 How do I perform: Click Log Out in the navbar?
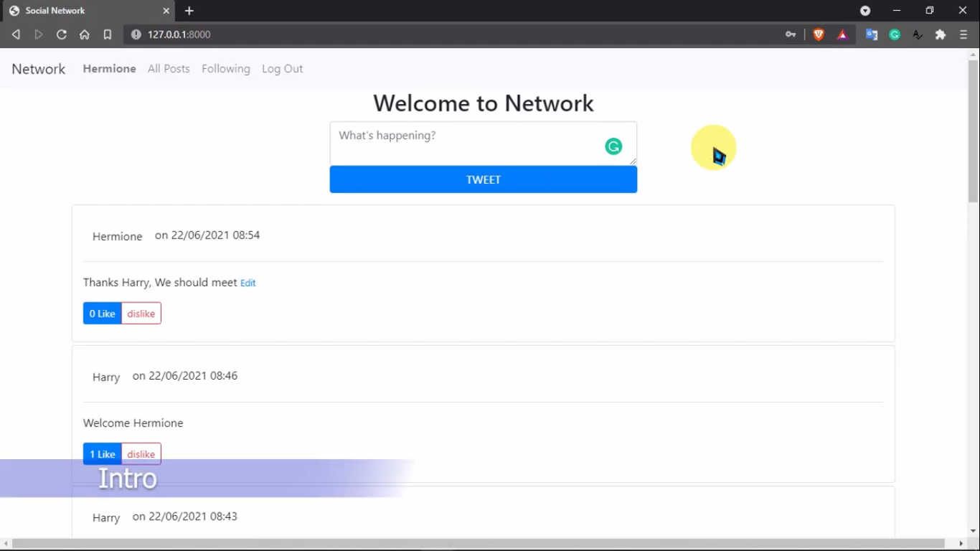(x=283, y=69)
